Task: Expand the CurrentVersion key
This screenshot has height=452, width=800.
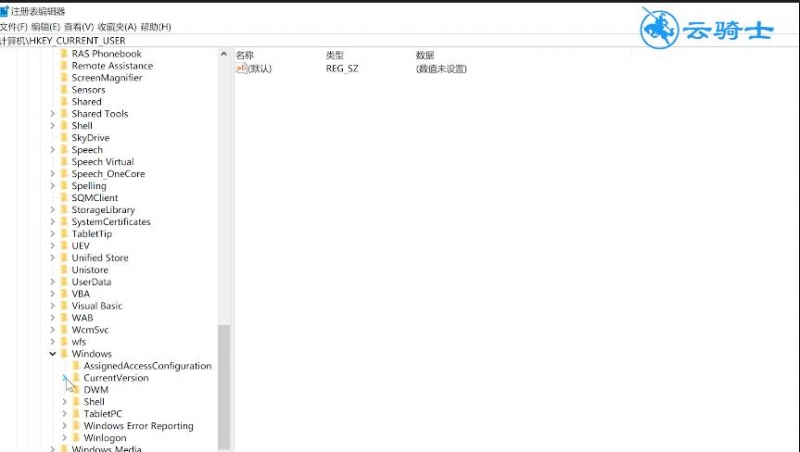Action: (x=65, y=378)
